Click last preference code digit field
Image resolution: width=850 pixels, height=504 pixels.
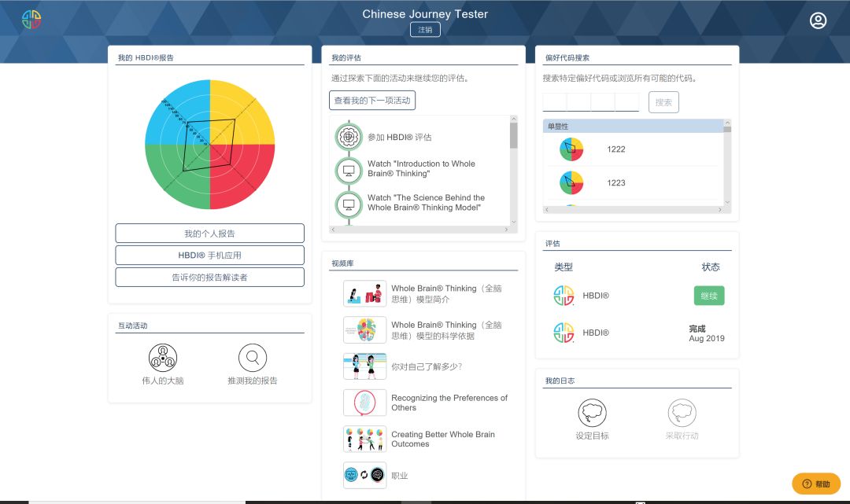click(x=627, y=101)
